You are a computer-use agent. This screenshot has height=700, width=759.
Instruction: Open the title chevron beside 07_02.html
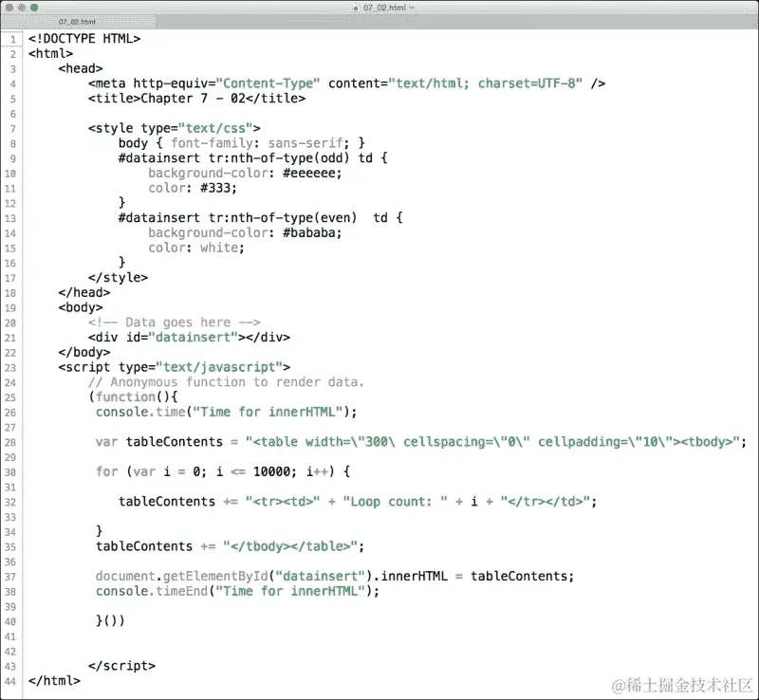[412, 8]
